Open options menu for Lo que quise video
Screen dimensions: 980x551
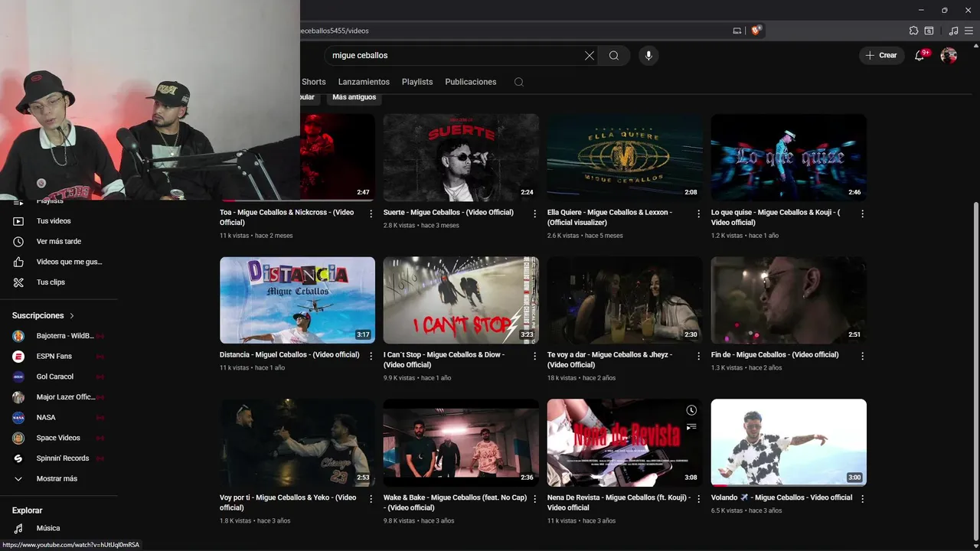(x=862, y=214)
